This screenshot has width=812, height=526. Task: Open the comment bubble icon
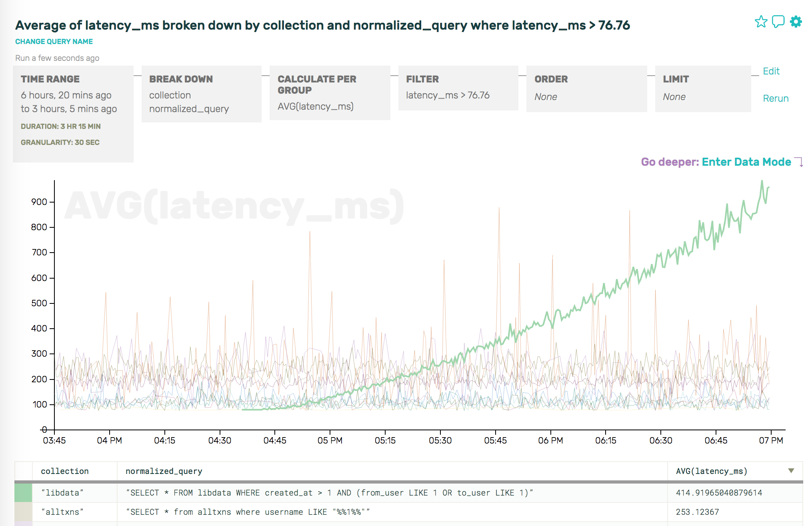tap(778, 22)
